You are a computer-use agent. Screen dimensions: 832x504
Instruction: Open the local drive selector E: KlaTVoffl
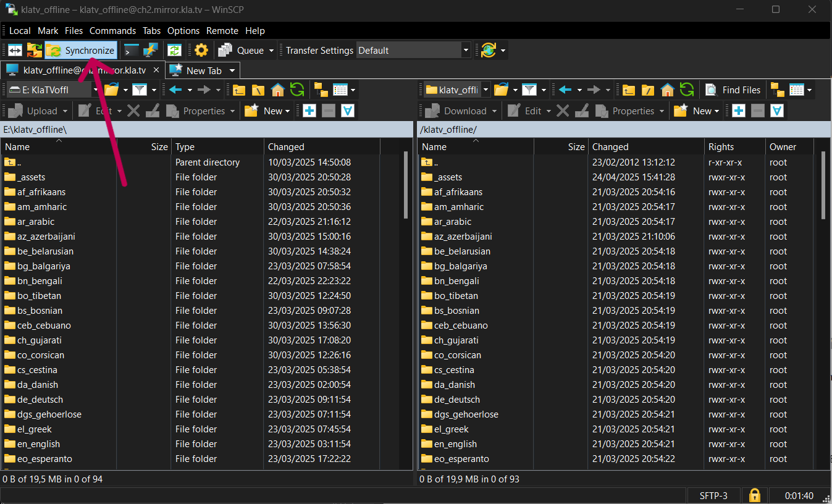(53, 90)
